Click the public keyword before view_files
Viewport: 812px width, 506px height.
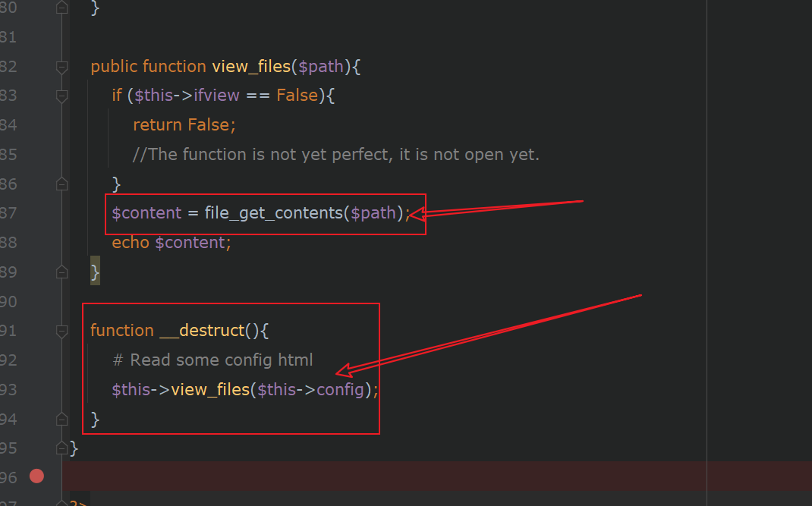[115, 67]
